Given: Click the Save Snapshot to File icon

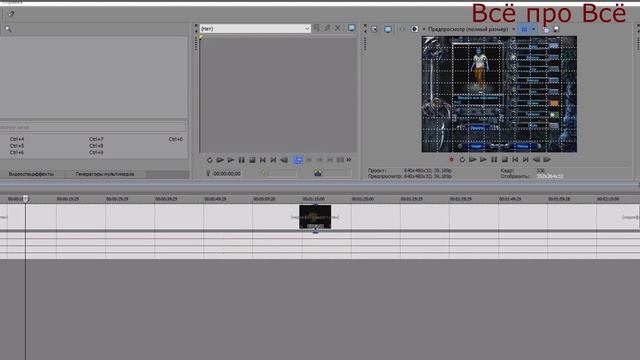Looking at the screenshot, I should coord(556,29).
